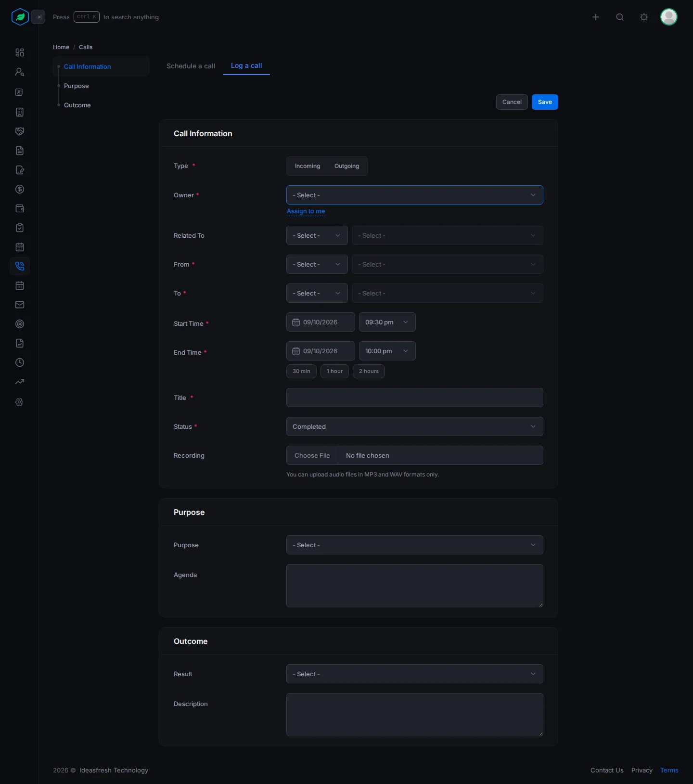The image size is (693, 784).
Task: Click Choose File for Recording
Action: 312,455
